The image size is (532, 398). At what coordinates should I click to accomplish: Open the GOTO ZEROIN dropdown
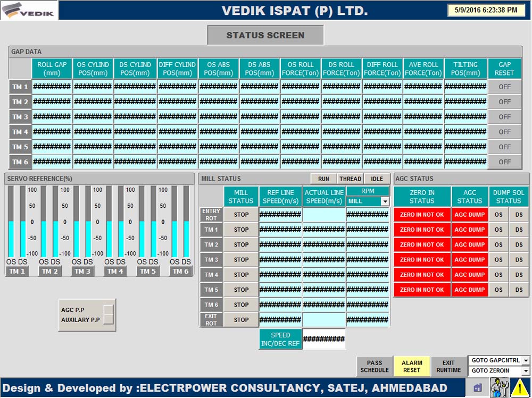pos(526,370)
